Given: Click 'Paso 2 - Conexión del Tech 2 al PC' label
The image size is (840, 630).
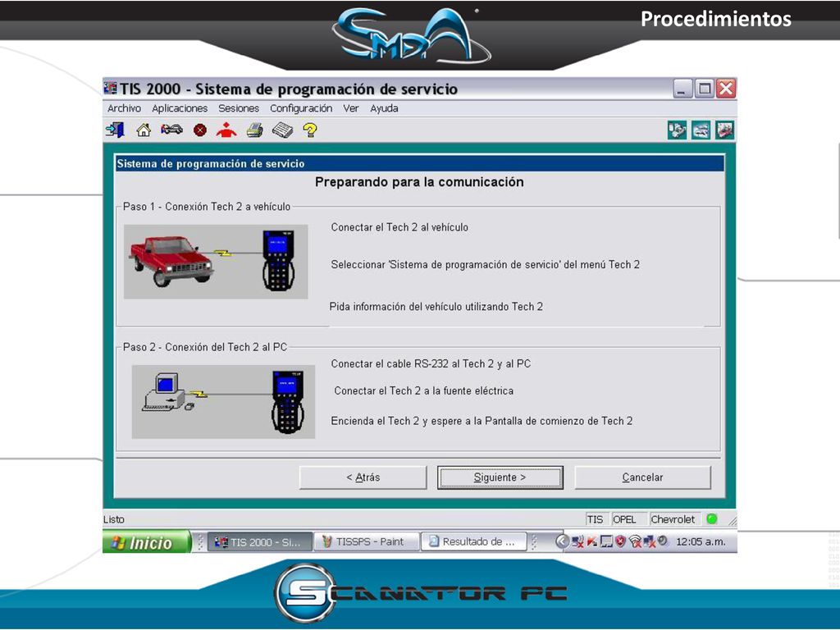Looking at the screenshot, I should pyautogui.click(x=205, y=347).
